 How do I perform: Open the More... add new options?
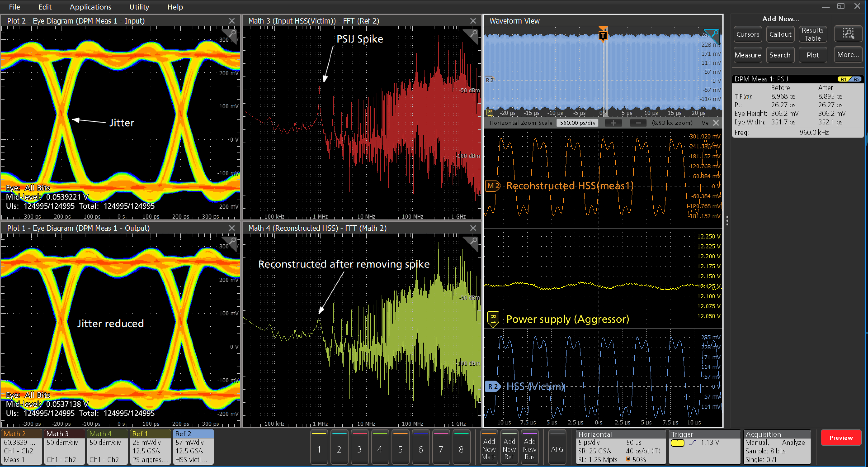click(x=848, y=55)
